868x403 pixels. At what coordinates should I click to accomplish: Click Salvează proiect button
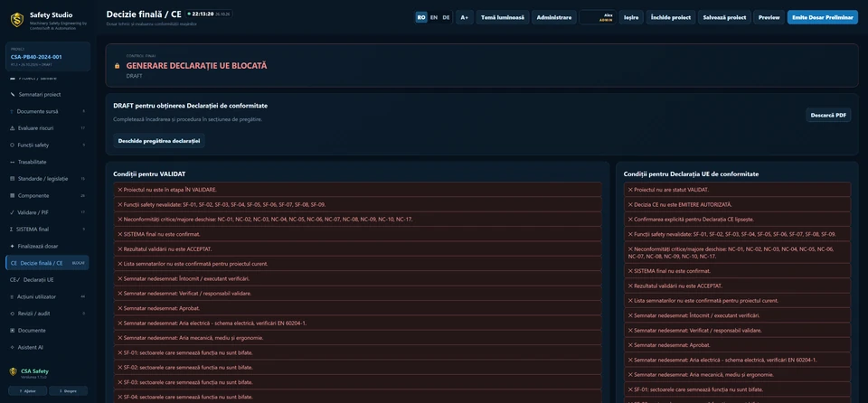coord(724,17)
